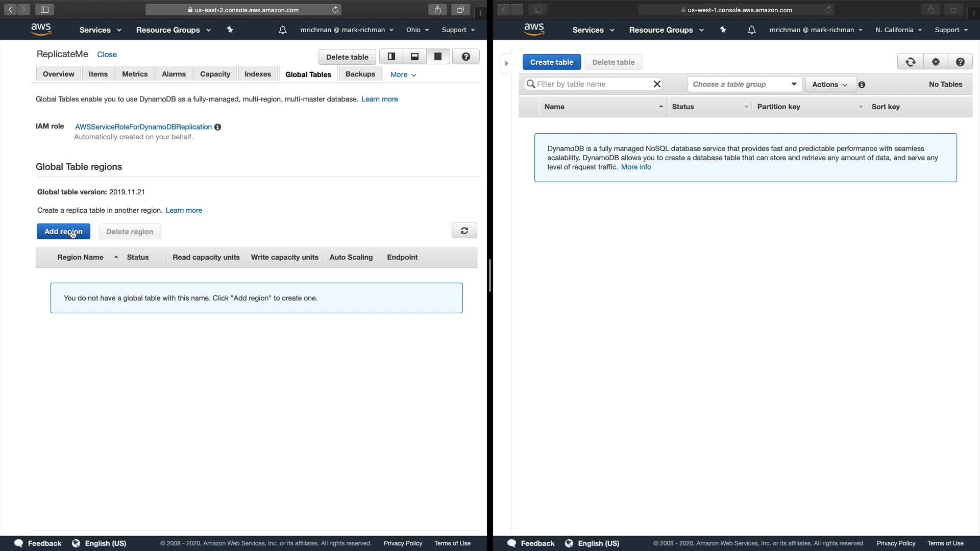Open the Indexes tab
The image size is (980, 551).
pos(257,74)
